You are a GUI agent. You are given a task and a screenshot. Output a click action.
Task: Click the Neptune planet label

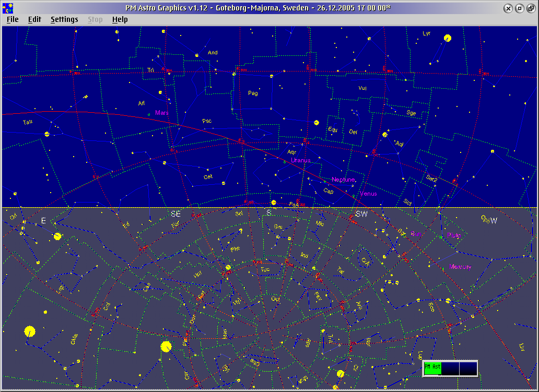[x=343, y=180]
